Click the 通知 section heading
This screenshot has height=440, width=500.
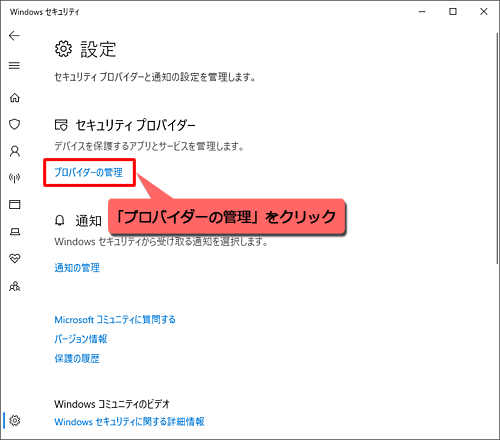pos(88,221)
